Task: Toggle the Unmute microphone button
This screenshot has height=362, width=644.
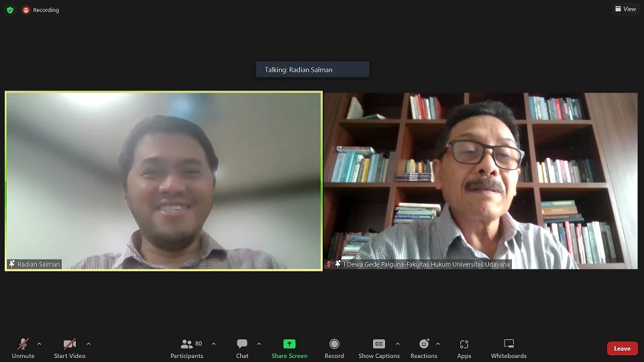Action: point(23,348)
